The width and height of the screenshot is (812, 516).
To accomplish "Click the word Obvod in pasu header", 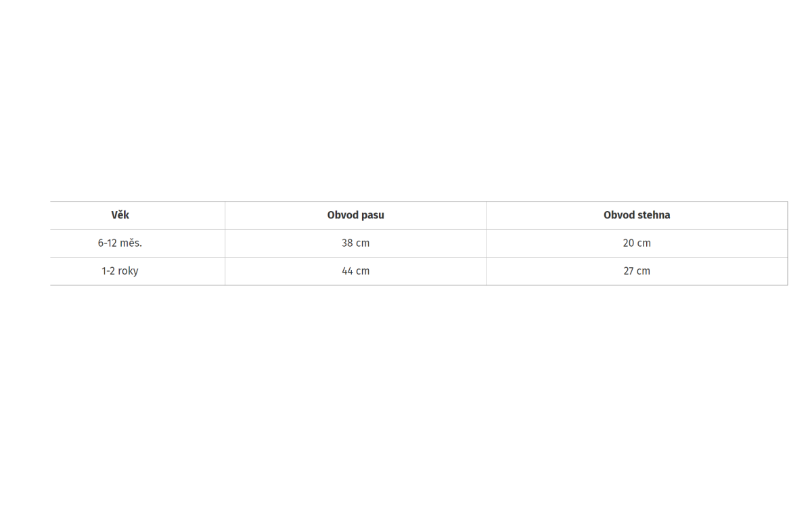I will tap(342, 215).
